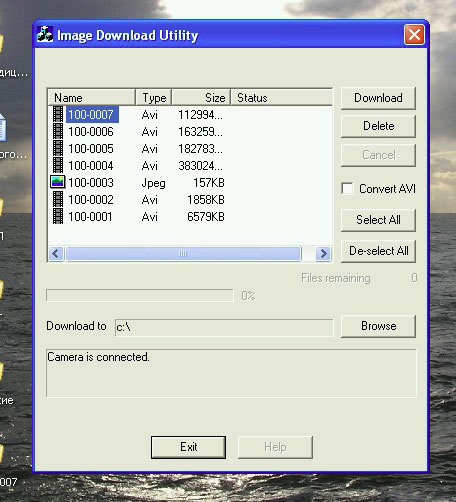The height and width of the screenshot is (502, 456).
Task: Click the Download to path field
Action: [224, 328]
